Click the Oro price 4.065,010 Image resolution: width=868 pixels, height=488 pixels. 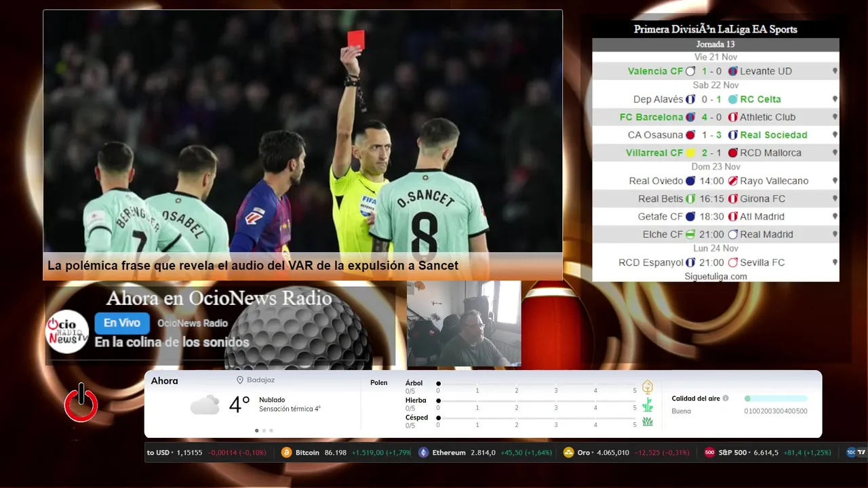pyautogui.click(x=612, y=452)
